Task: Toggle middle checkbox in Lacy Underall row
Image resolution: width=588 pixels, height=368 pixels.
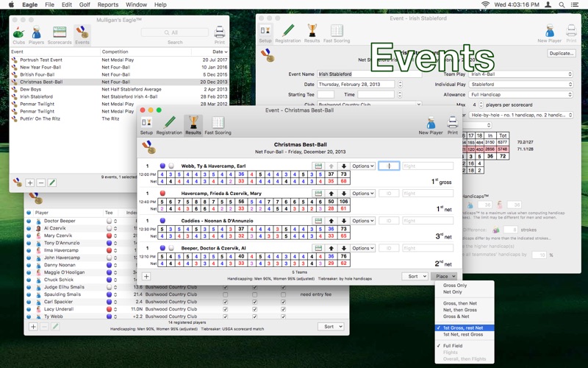Action: [254, 309]
